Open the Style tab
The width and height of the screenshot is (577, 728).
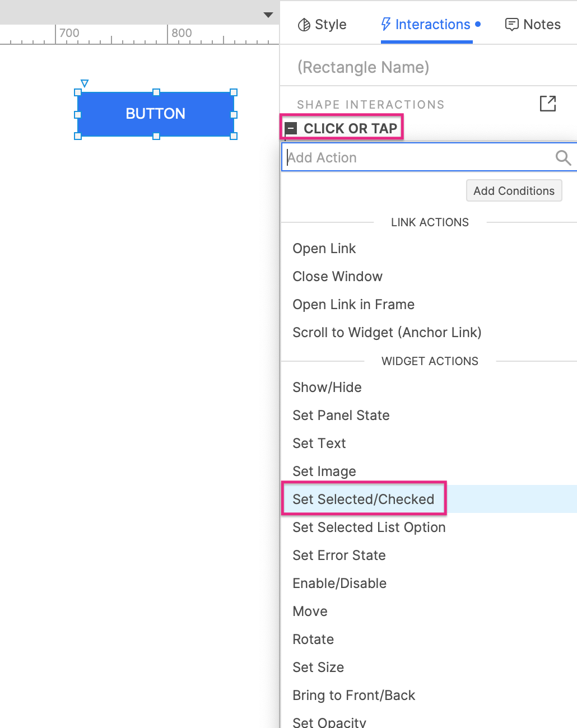[x=322, y=25]
